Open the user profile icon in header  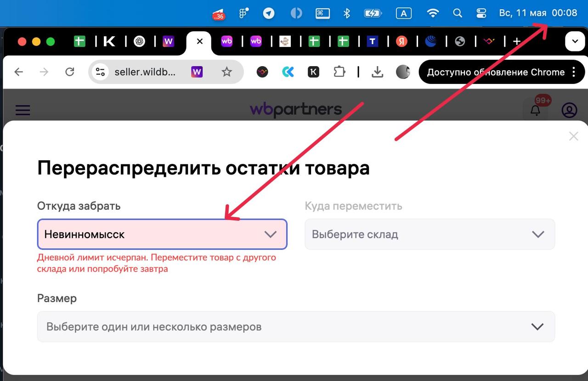click(x=569, y=110)
